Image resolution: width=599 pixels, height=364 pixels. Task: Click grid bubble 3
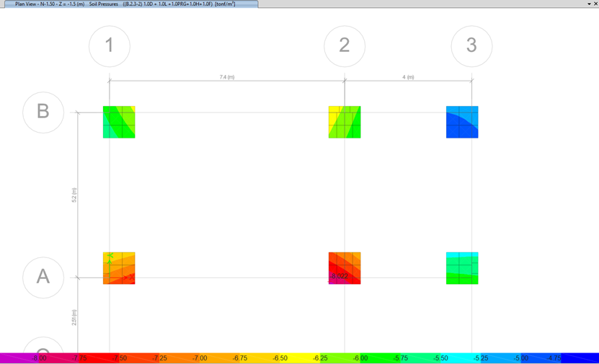(x=471, y=45)
